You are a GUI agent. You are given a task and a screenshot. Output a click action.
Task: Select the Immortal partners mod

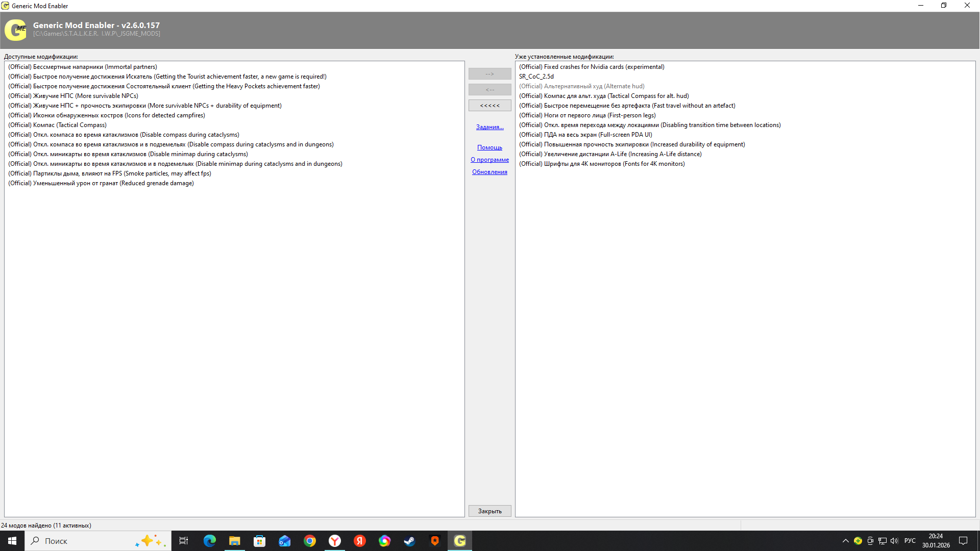pos(83,67)
